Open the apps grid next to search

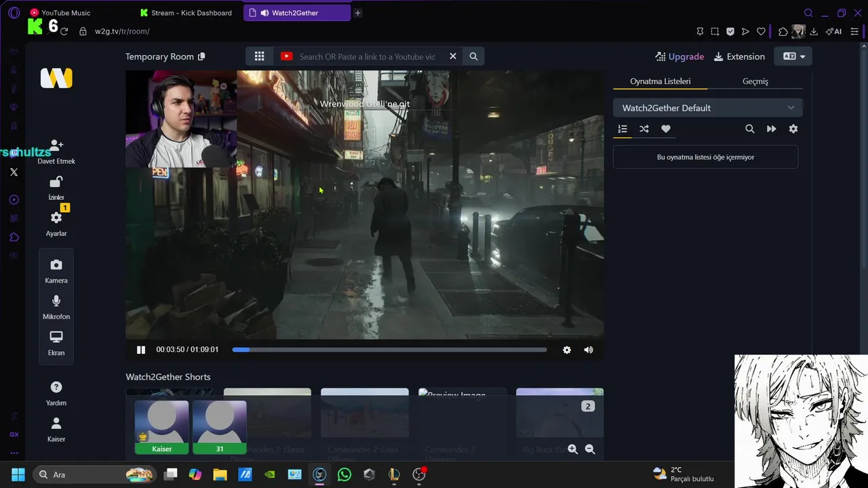point(260,56)
